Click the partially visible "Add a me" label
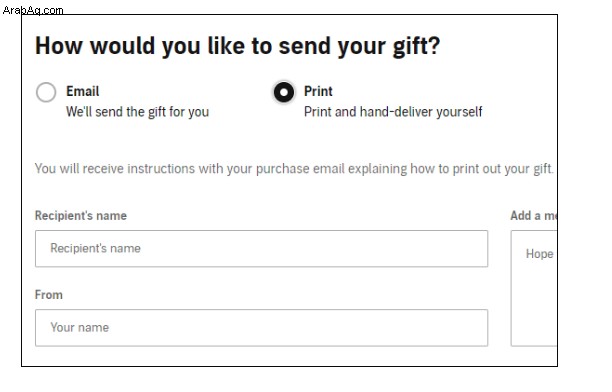 (x=534, y=216)
